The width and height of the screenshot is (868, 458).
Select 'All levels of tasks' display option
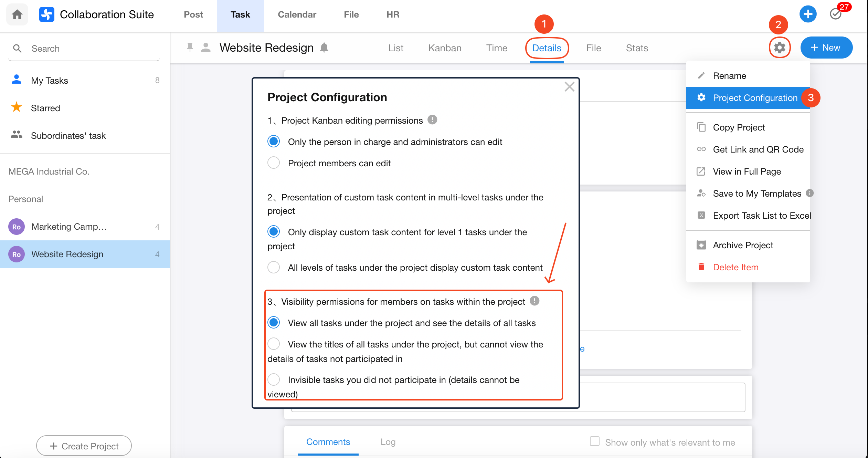coord(274,267)
